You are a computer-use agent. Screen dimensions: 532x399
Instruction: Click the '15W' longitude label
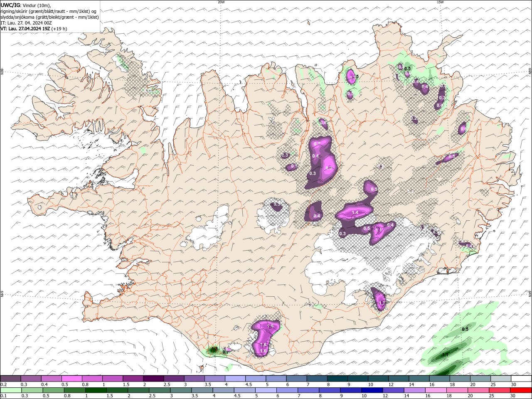(x=440, y=2)
